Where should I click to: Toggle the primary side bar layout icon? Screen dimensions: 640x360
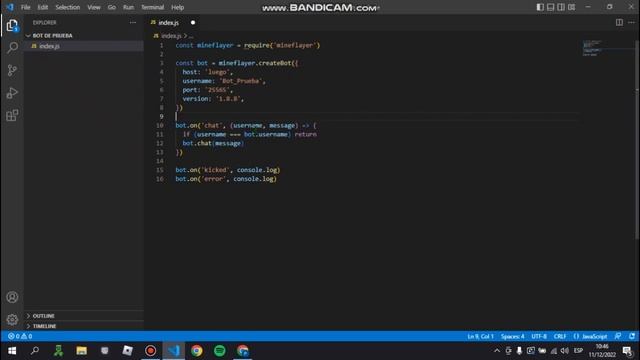tap(540, 7)
